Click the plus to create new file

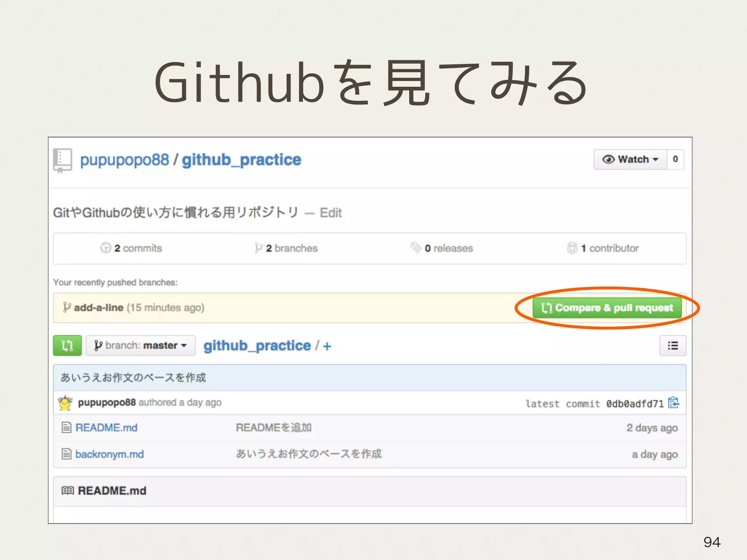pos(327,346)
